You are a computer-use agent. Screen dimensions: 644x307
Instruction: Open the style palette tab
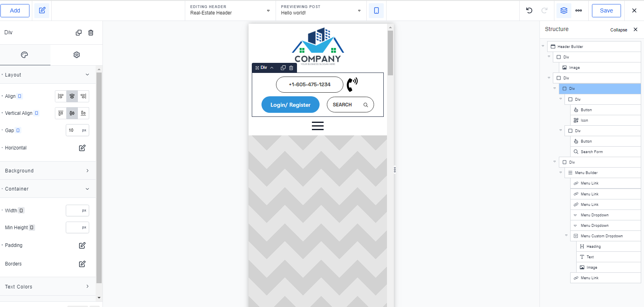coord(25,55)
